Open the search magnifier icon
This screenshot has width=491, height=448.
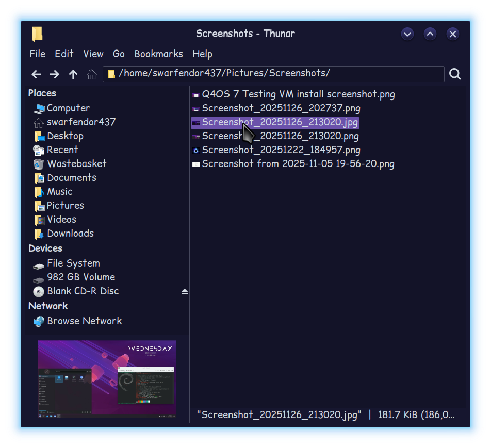pos(454,74)
